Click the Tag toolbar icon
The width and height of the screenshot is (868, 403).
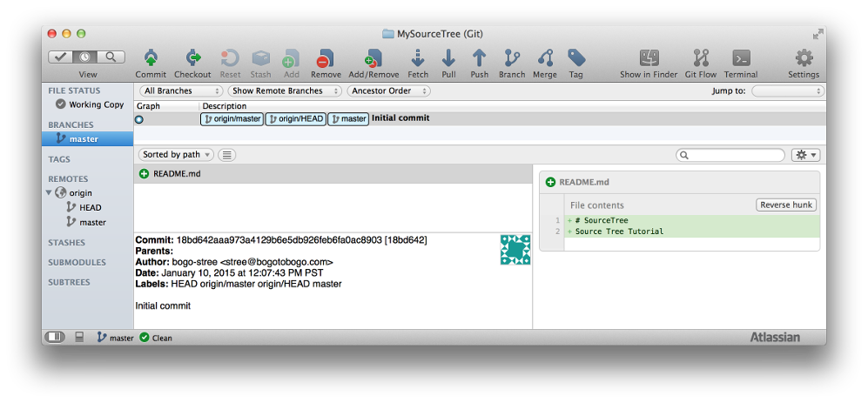pyautogui.click(x=576, y=58)
